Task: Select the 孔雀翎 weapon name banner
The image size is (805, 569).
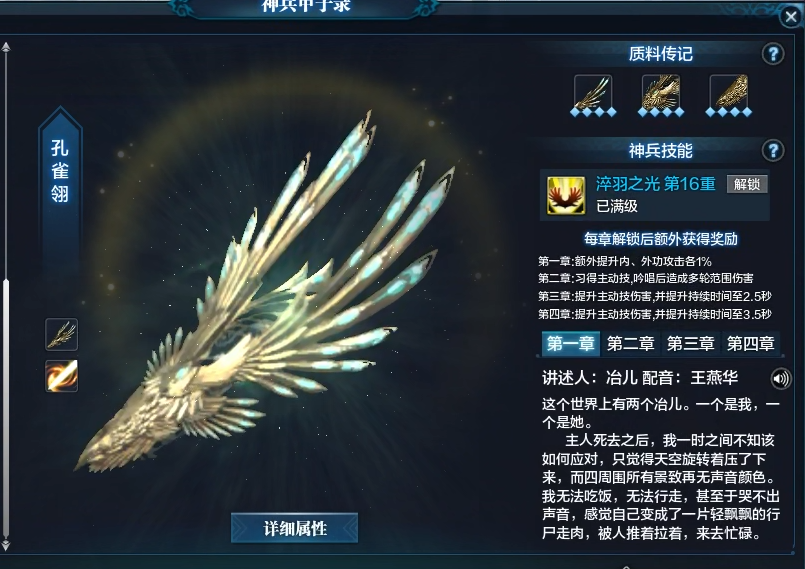Action: pos(60,171)
